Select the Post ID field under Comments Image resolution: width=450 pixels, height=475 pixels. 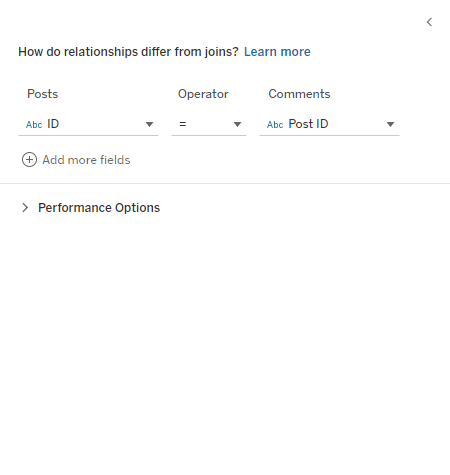(329, 124)
